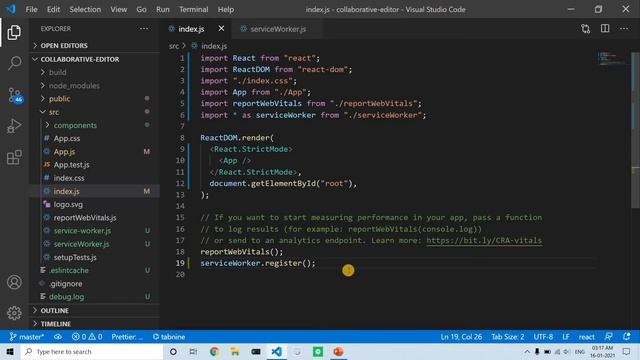Open Task View on the taskbar
This screenshot has height=360, width=640.
pyautogui.click(x=193, y=351)
